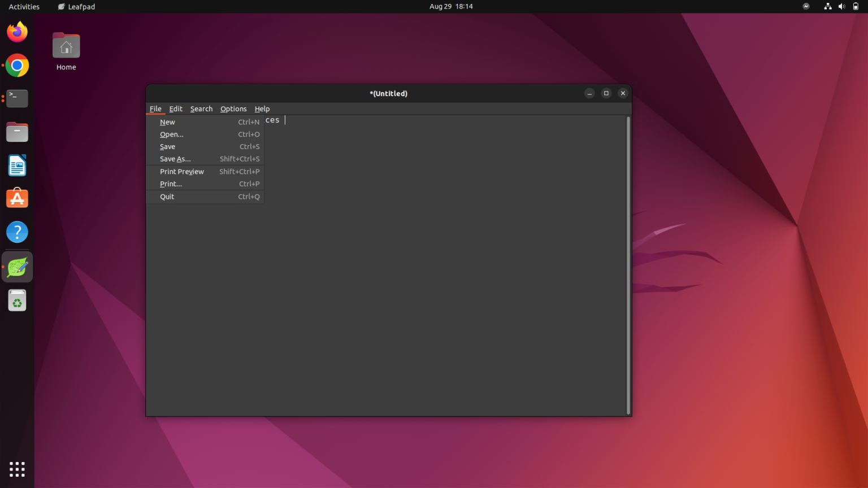Open Activities in the top bar
Image resolution: width=868 pixels, height=488 pixels.
click(x=23, y=6)
